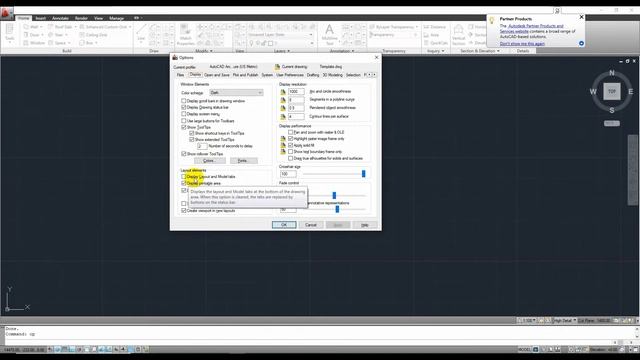Select the Multiline Text tool
The height and width of the screenshot is (360, 640).
click(x=329, y=34)
